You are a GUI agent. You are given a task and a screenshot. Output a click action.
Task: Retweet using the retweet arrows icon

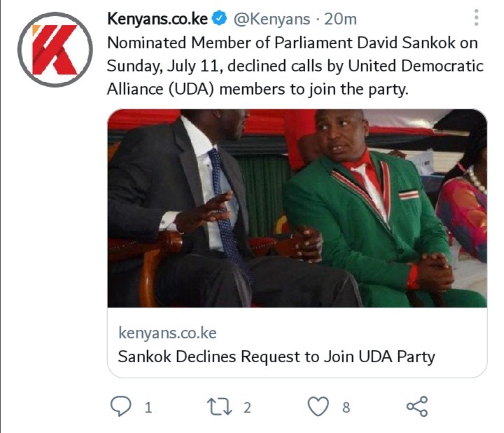click(x=220, y=407)
